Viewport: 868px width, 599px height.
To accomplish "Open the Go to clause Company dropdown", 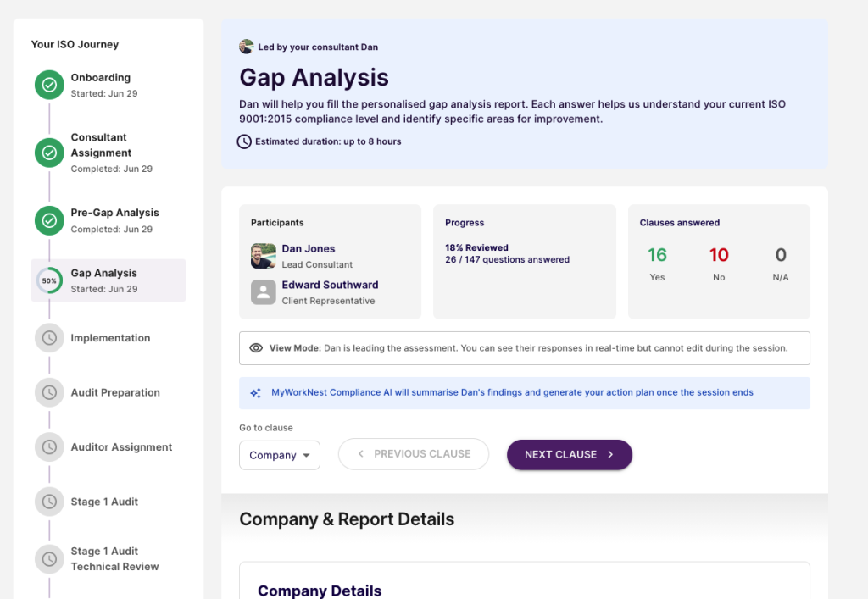I will point(280,455).
